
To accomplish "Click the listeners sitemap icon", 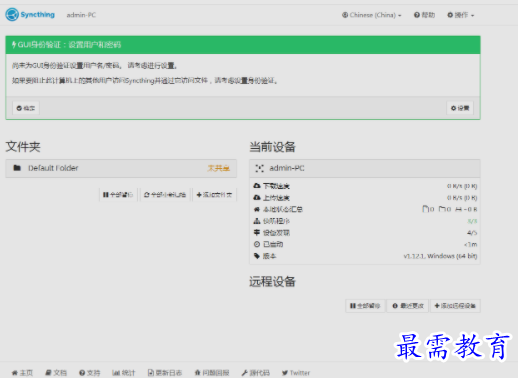I will (x=257, y=221).
